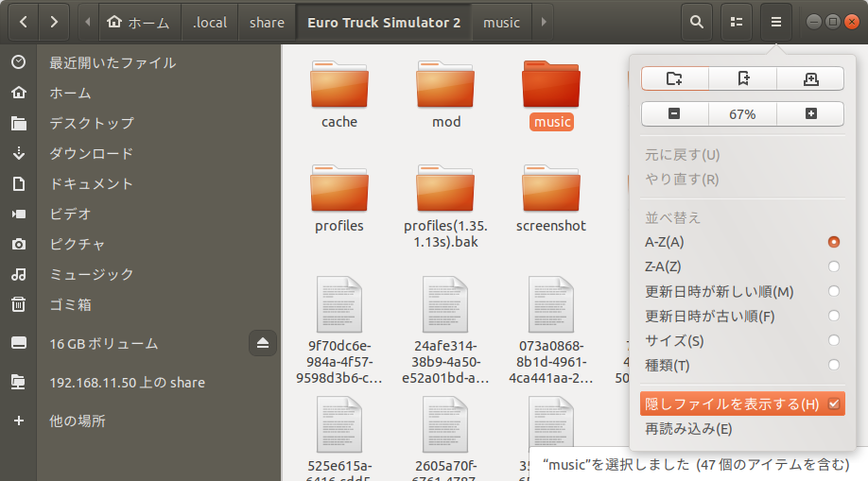Open 最近開いたファイル in the sidebar
This screenshot has width=868, height=481.
tap(141, 62)
